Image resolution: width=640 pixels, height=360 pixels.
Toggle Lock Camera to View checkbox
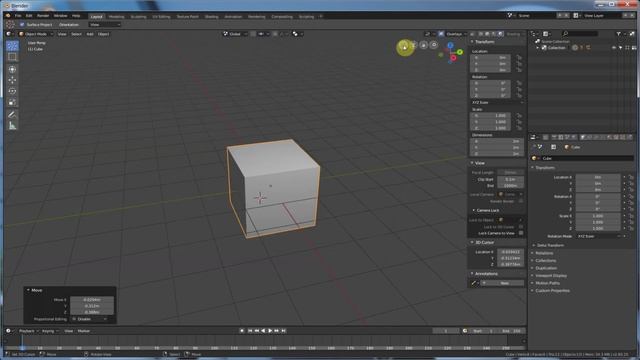pyautogui.click(x=521, y=233)
